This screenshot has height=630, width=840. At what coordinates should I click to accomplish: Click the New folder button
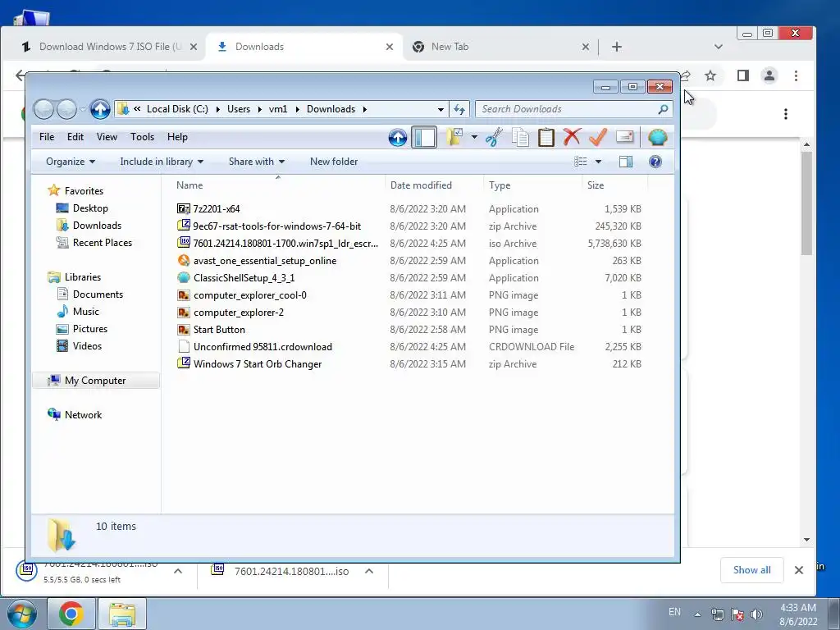(334, 162)
